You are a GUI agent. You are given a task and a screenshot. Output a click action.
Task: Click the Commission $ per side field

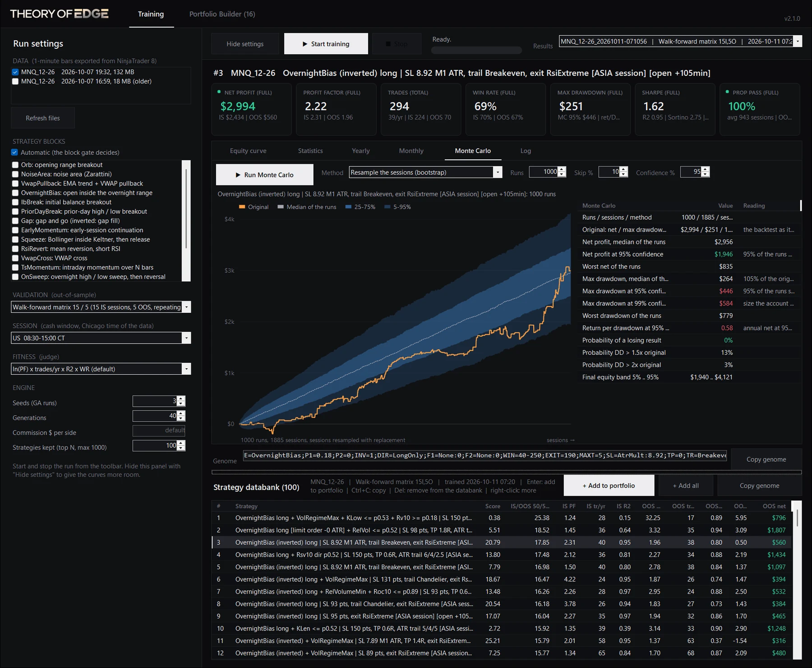[x=159, y=430]
